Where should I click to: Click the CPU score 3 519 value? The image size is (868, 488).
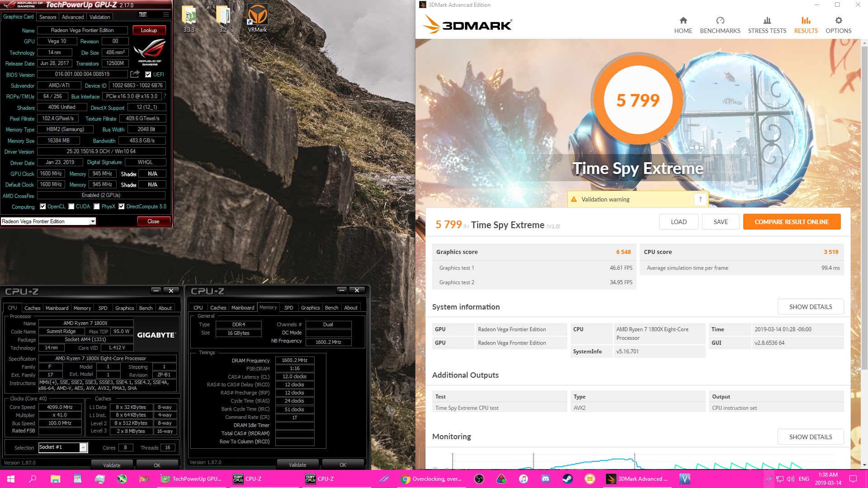[831, 252]
